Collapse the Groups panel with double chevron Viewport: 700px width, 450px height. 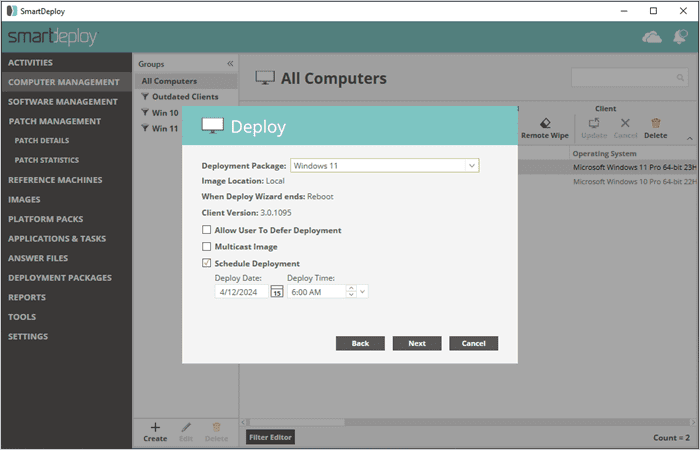click(x=230, y=64)
